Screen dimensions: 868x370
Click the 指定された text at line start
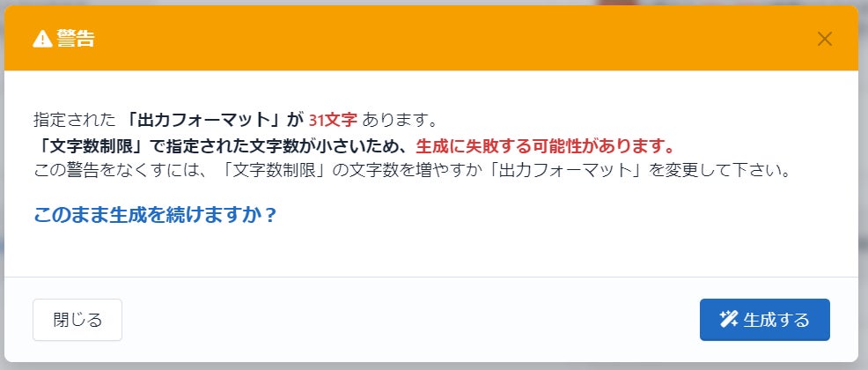click(75, 119)
